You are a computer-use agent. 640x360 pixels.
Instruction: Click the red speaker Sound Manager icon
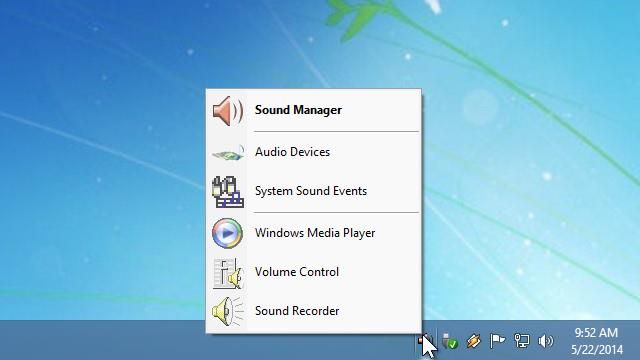[228, 111]
